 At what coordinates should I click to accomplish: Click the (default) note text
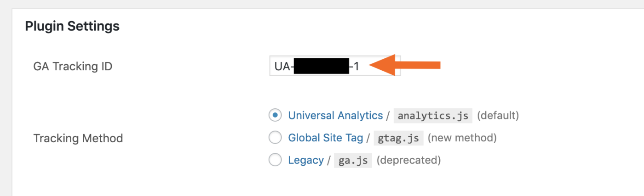pyautogui.click(x=498, y=116)
